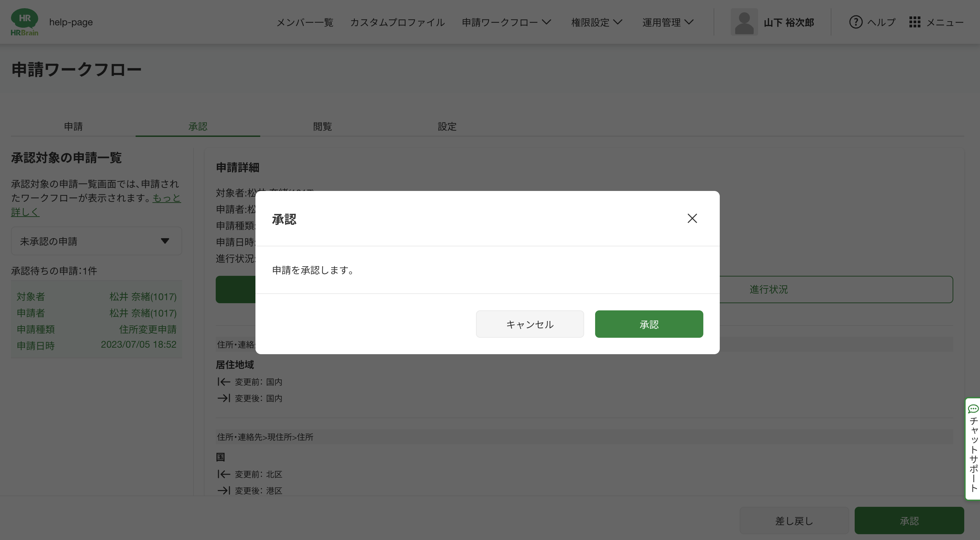
Task: Expand the 権限設定 navigation dropdown
Action: (596, 23)
